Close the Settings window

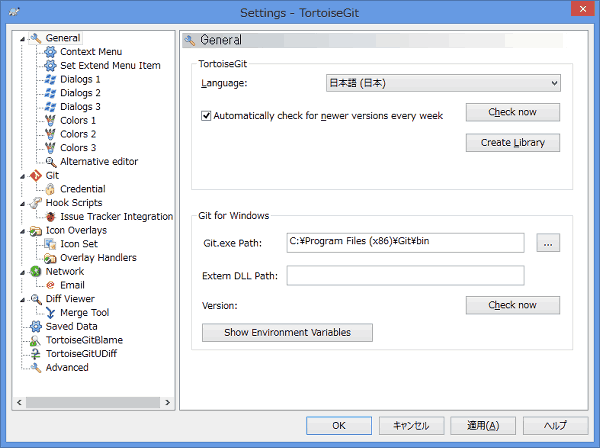click(582, 9)
